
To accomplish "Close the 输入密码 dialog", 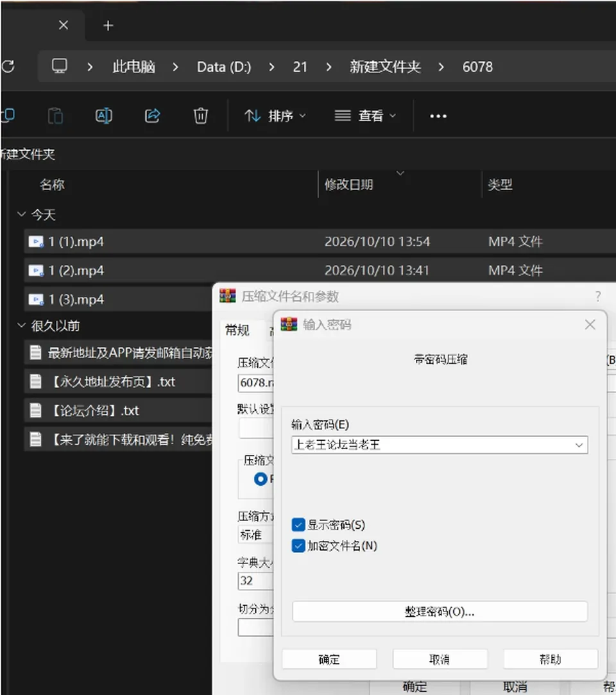I will (590, 325).
